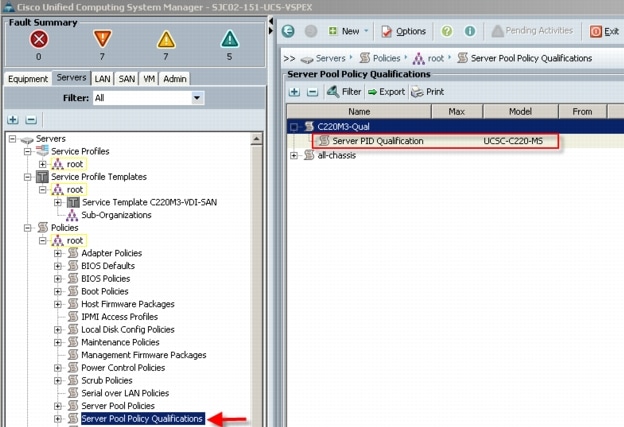Switch to the Equipment tab
This screenshot has width=624, height=427.
point(28,79)
